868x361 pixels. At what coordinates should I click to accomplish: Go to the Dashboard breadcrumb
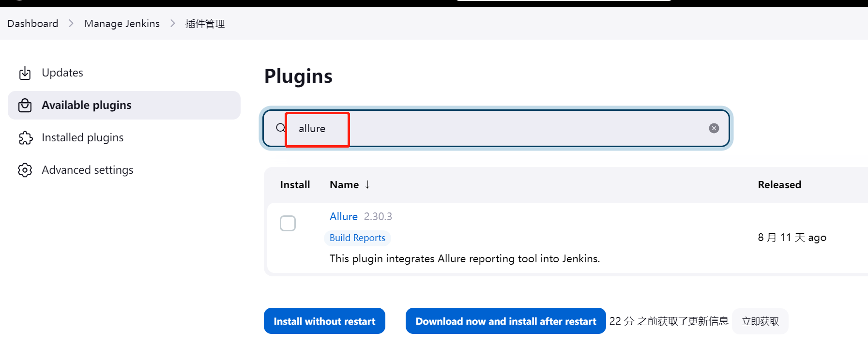[33, 24]
